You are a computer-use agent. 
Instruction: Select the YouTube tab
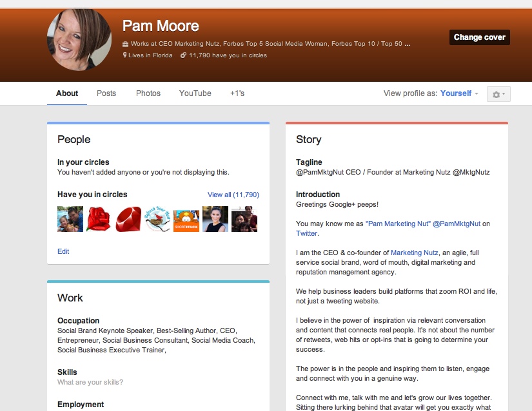(195, 93)
